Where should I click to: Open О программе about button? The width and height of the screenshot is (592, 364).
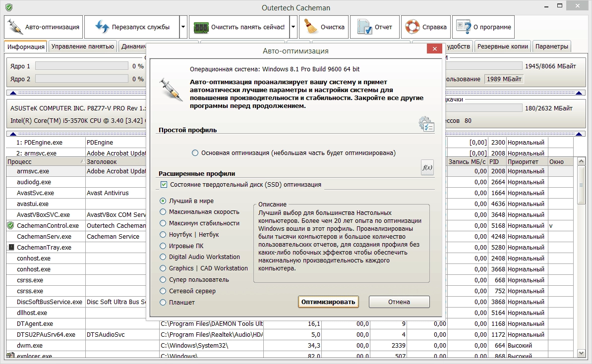483,27
